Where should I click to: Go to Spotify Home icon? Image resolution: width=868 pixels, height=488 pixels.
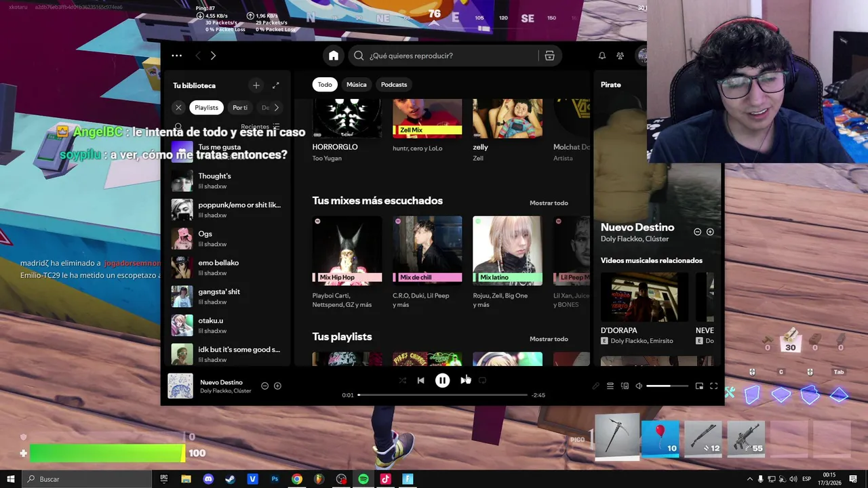click(334, 56)
